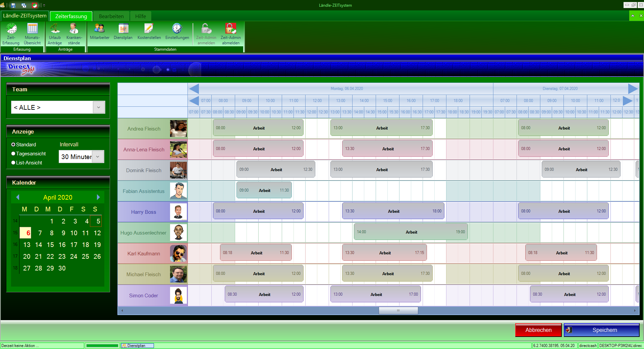Open Kostenstellen settings
Screen dimensions: 644x349
tap(149, 32)
